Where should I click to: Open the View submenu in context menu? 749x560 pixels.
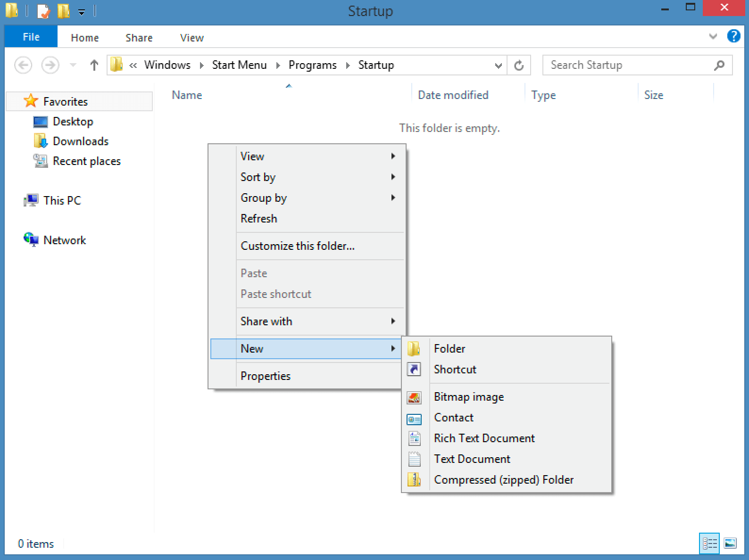(307, 156)
